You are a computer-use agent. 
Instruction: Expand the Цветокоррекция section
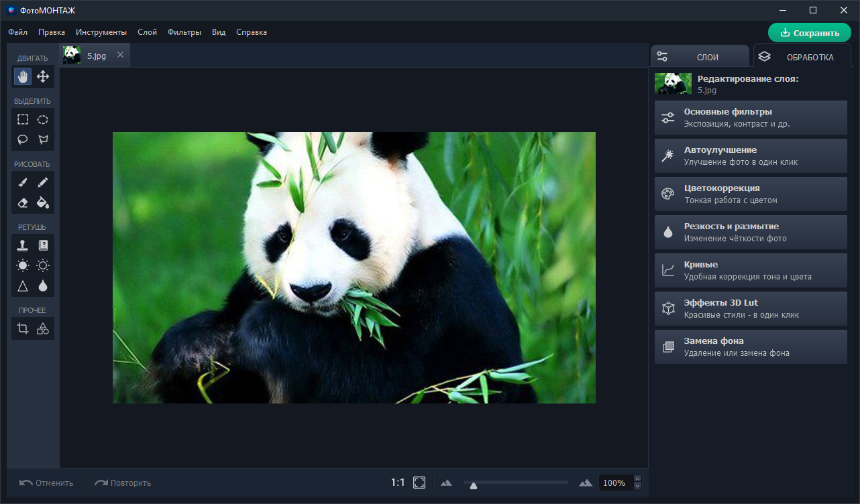[x=751, y=194]
